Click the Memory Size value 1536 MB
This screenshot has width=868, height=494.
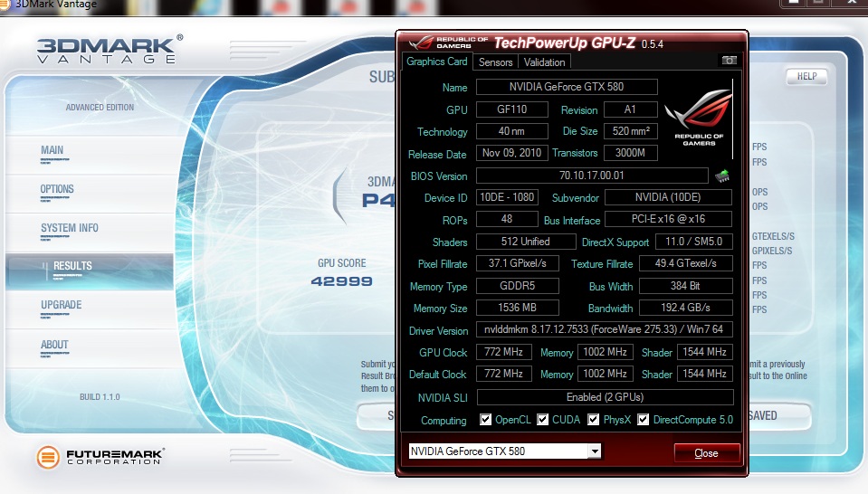click(518, 307)
